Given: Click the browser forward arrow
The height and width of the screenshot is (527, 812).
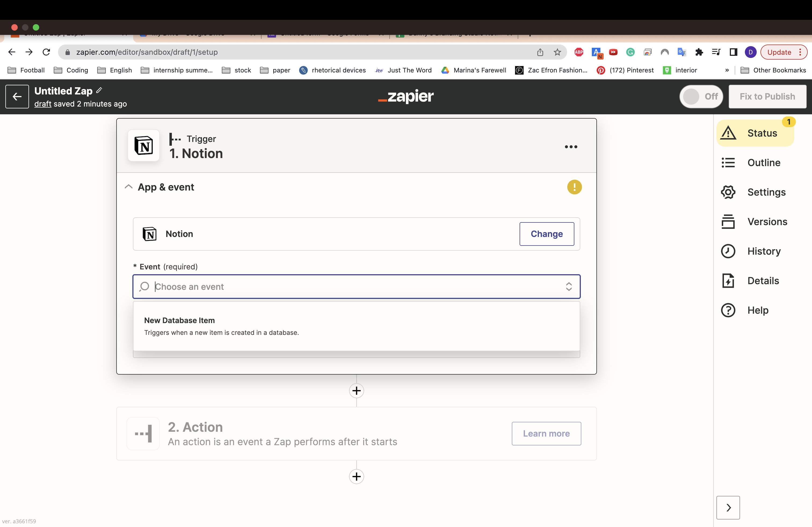Looking at the screenshot, I should (x=29, y=52).
